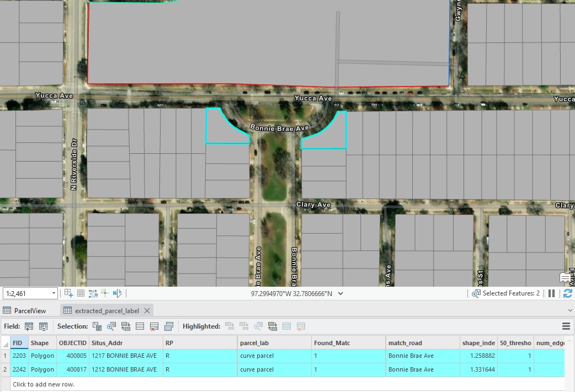Switch the table selection
This screenshot has height=392, width=575.
tap(126, 326)
